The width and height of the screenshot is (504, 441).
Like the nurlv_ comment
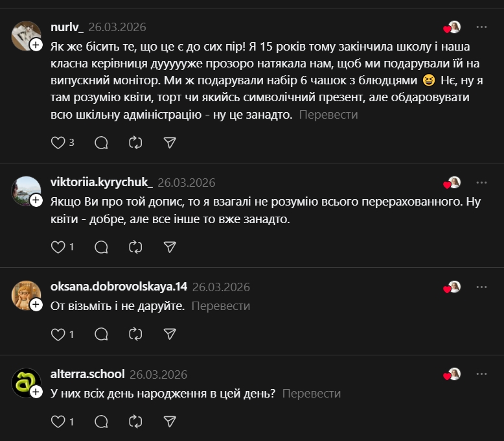click(58, 143)
